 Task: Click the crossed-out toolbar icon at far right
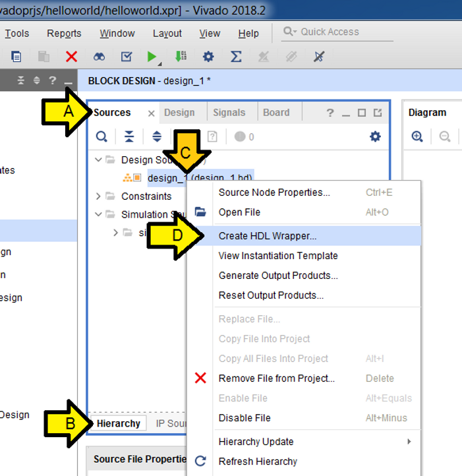coord(319,57)
